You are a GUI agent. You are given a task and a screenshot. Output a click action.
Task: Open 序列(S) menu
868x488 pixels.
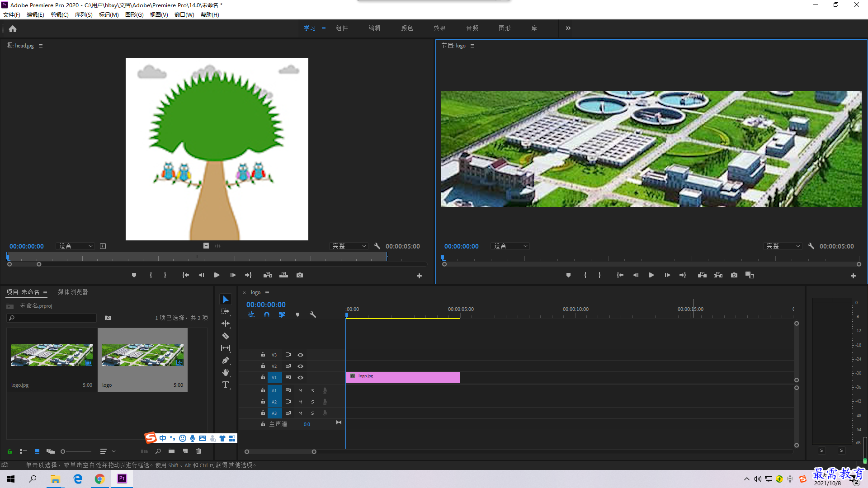pyautogui.click(x=84, y=15)
